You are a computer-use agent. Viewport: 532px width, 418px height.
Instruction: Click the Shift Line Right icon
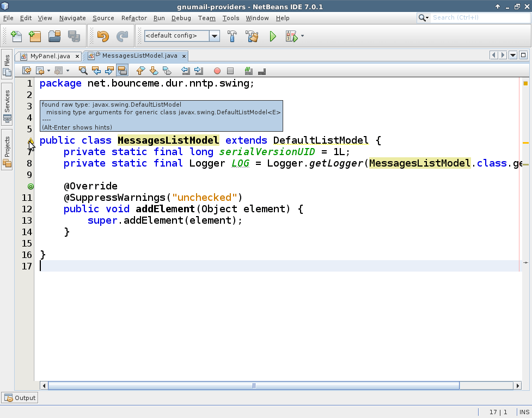[x=199, y=71]
